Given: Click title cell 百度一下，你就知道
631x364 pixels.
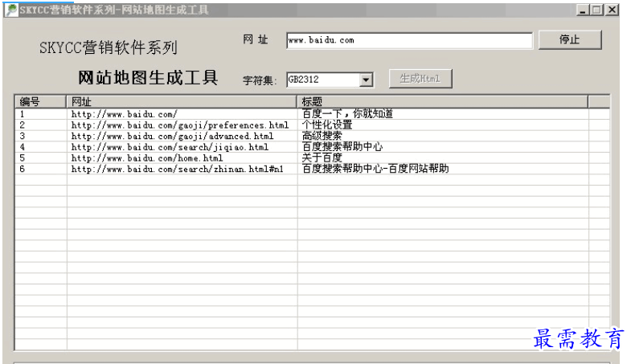Looking at the screenshot, I should [347, 114].
